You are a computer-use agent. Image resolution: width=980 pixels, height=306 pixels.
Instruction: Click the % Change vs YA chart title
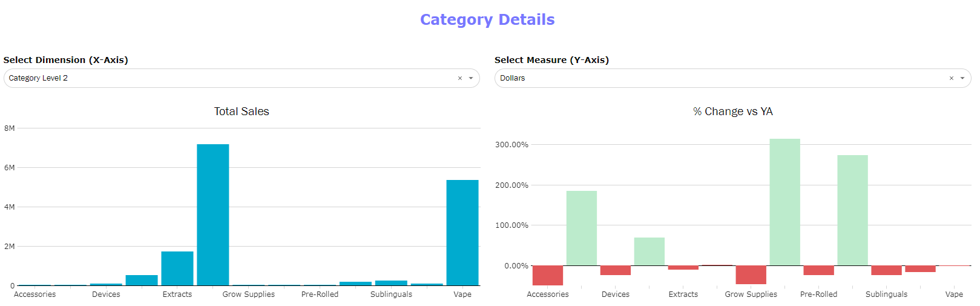tap(732, 111)
